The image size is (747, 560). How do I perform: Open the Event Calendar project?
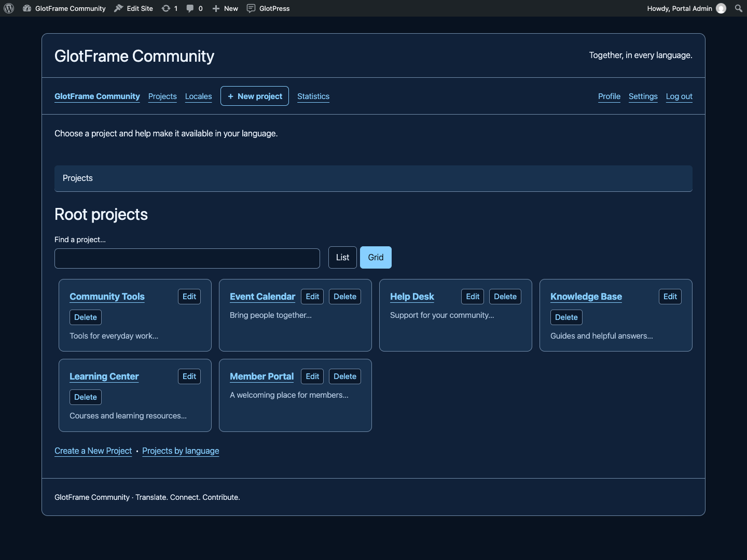pyautogui.click(x=262, y=297)
